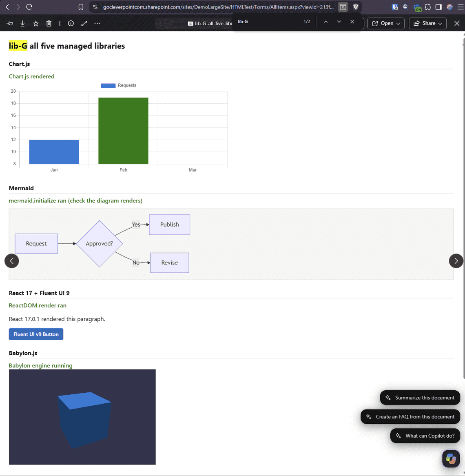The height and width of the screenshot is (476, 465).
Task: Expand the Share dropdown button
Action: [x=428, y=23]
